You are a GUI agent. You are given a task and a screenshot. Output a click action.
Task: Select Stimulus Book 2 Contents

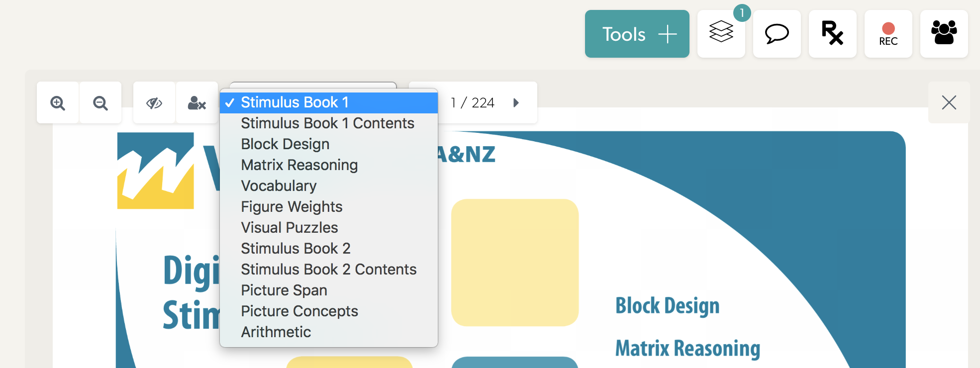click(x=329, y=270)
